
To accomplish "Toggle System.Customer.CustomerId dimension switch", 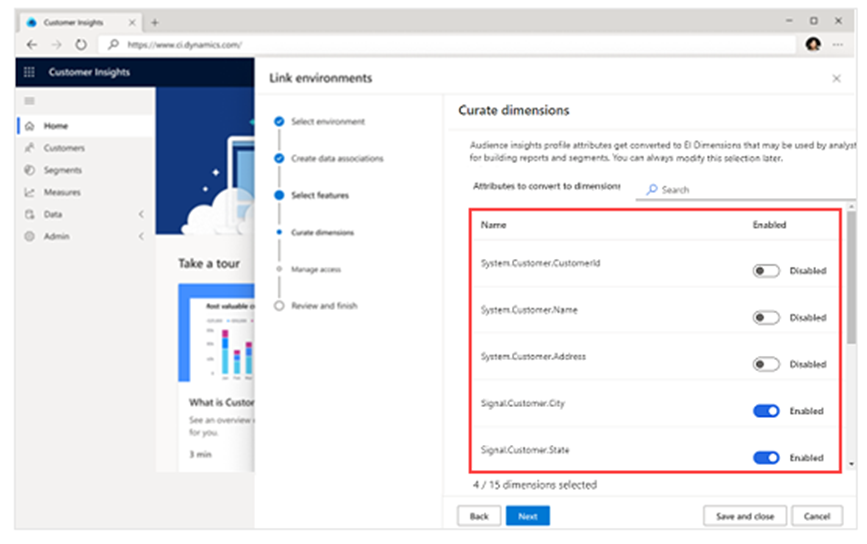I will [x=766, y=271].
